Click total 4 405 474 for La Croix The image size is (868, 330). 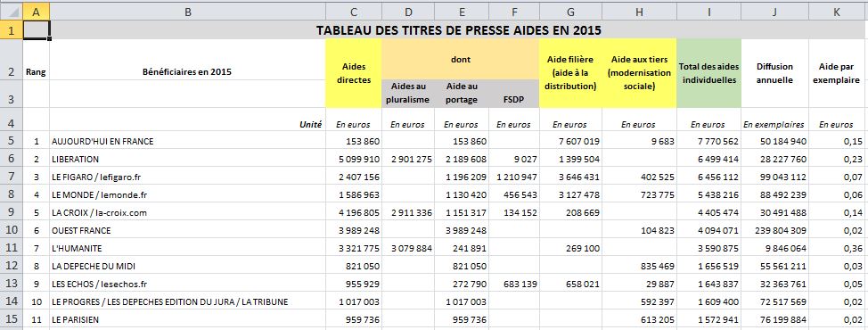point(708,212)
